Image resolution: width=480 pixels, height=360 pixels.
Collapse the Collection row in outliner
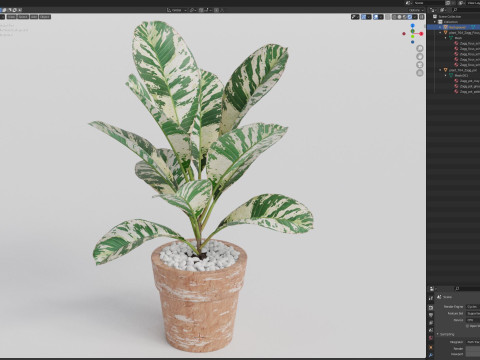pos(435,22)
